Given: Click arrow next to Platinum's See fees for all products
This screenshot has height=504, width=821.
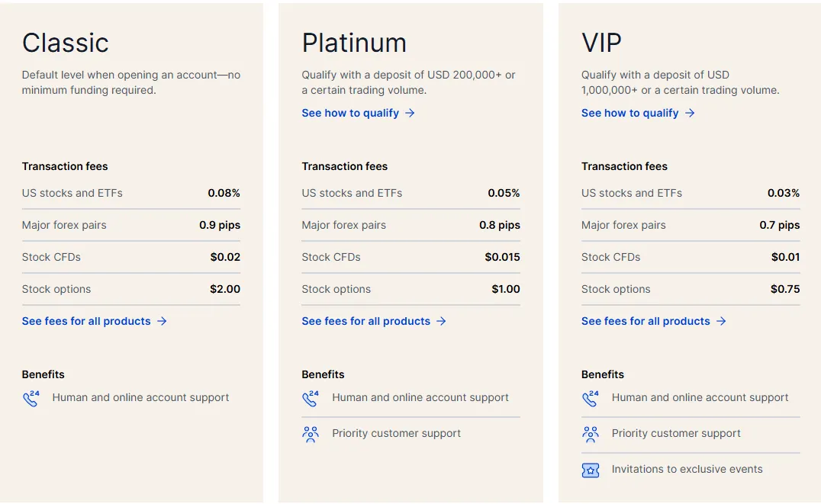Looking at the screenshot, I should tap(441, 321).
